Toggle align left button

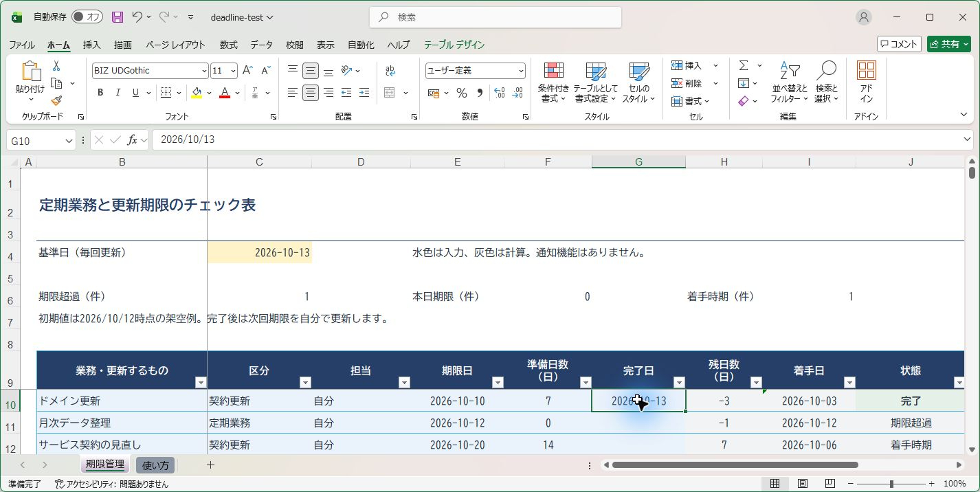(x=293, y=93)
